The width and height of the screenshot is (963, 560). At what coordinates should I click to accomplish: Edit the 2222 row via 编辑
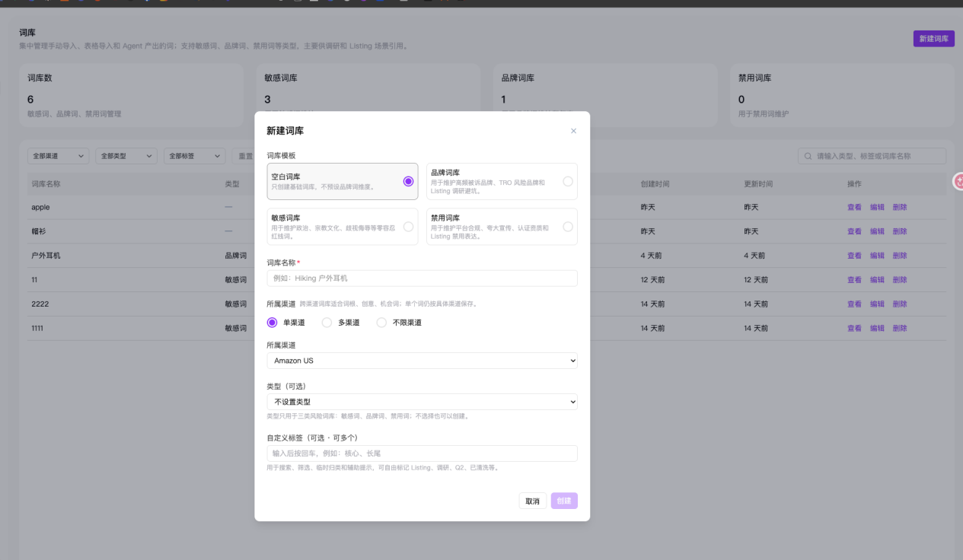877,304
